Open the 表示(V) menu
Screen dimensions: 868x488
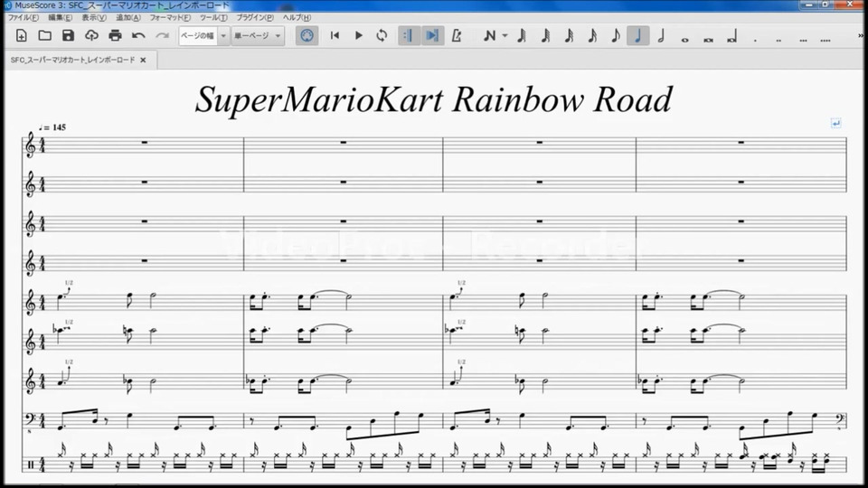[x=93, y=18]
